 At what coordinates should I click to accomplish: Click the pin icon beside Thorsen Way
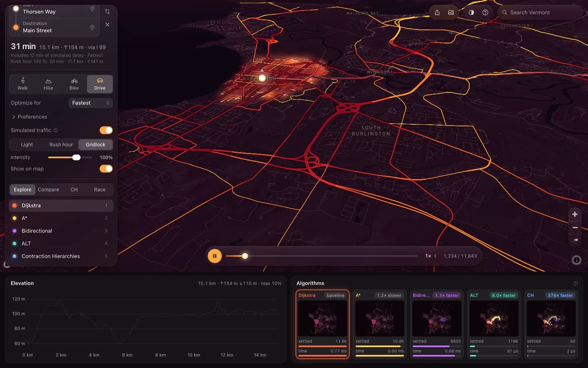click(x=92, y=9)
